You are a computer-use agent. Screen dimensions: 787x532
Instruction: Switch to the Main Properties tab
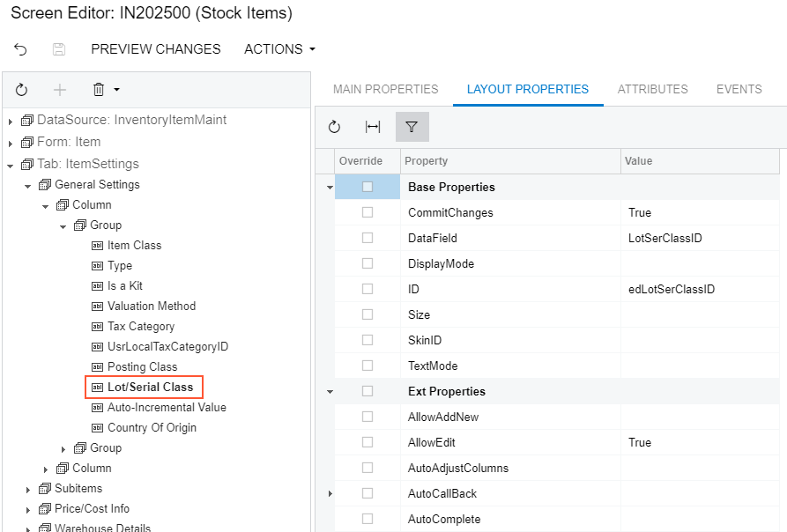385,89
